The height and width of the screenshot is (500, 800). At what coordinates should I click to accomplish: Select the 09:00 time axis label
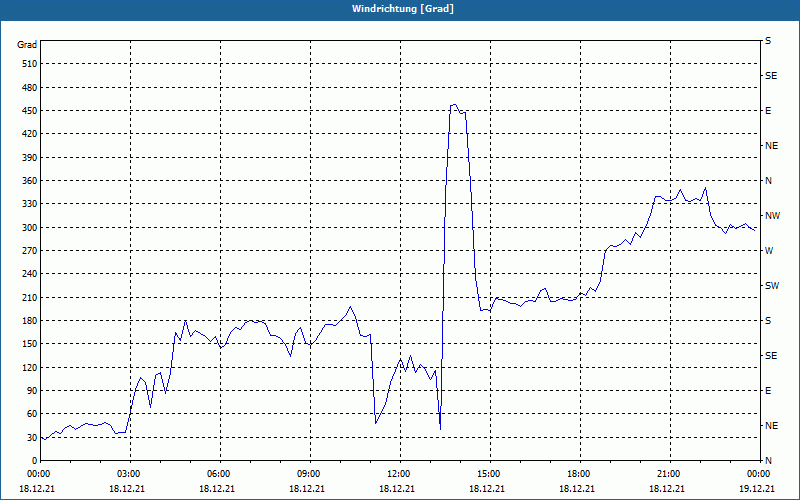[307, 474]
